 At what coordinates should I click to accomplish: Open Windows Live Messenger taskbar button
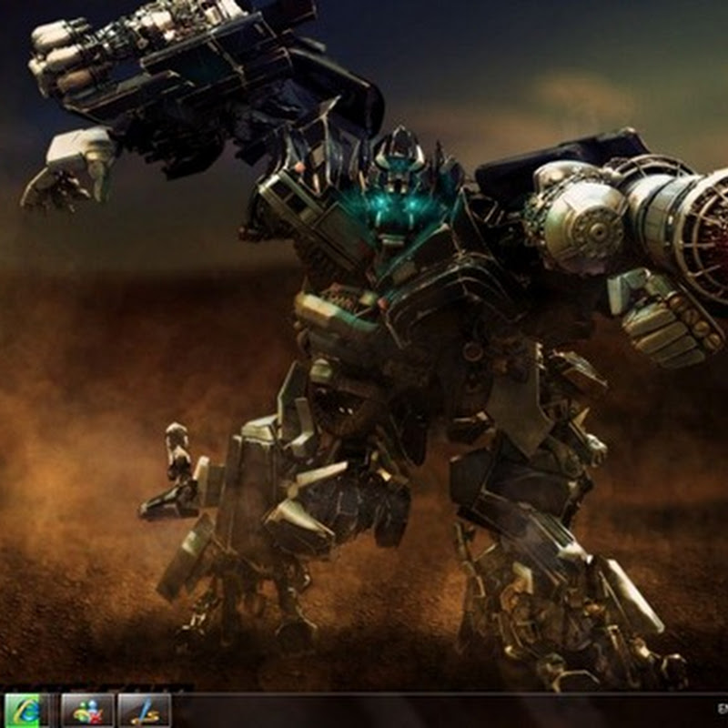tap(87, 711)
